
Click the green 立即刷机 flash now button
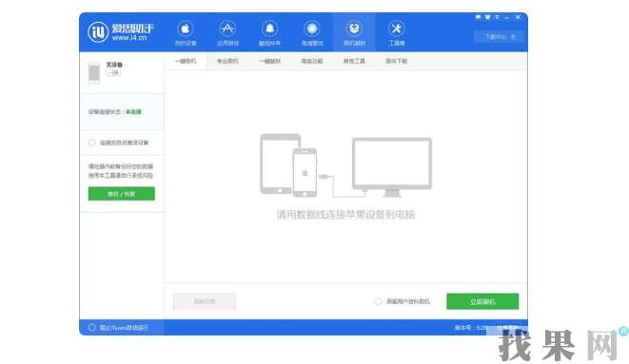tap(482, 301)
